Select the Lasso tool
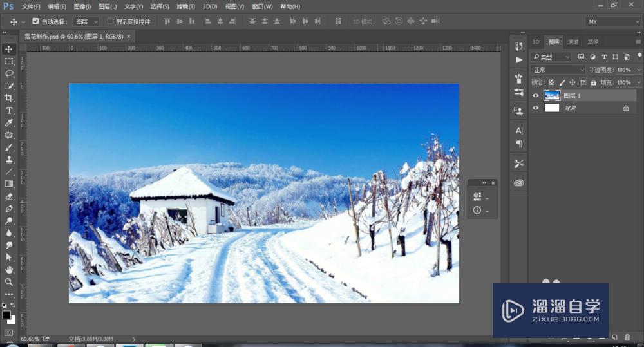The width and height of the screenshot is (644, 347). pos(8,74)
